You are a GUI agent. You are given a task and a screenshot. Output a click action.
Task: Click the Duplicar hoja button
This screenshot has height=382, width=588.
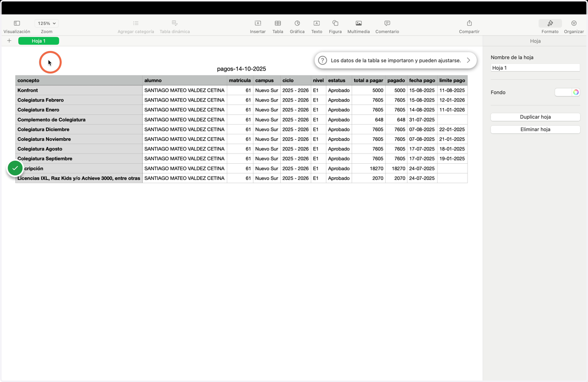coord(535,117)
